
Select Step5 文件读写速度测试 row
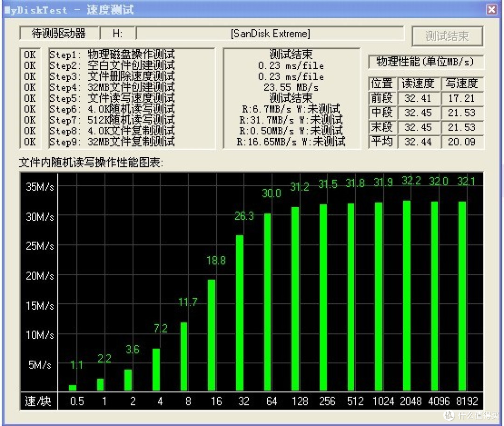(x=112, y=98)
